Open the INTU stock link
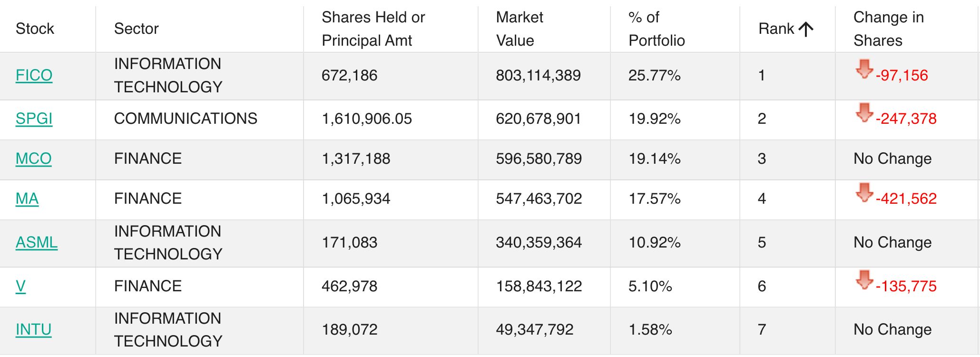This screenshot has height=357, width=980. tap(33, 329)
